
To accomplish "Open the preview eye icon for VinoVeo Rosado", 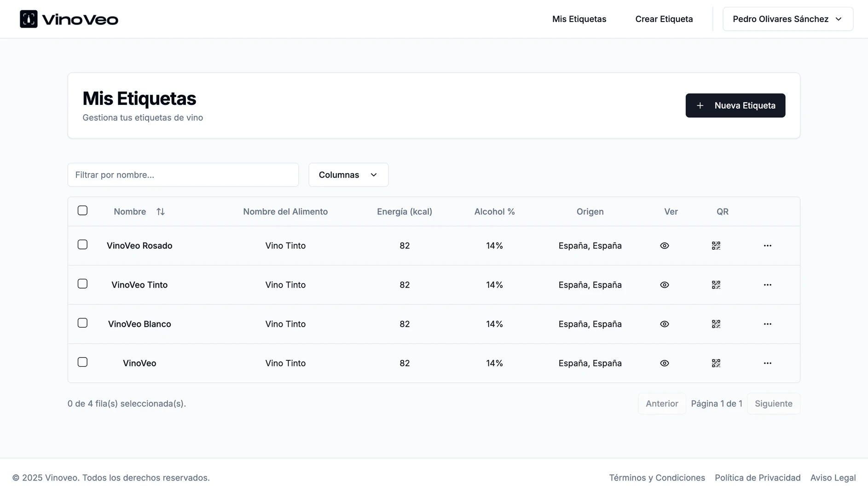I will (x=664, y=246).
